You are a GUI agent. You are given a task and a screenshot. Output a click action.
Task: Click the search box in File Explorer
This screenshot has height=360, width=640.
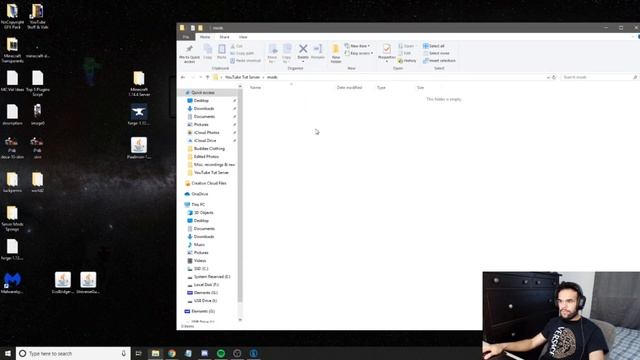(599, 77)
